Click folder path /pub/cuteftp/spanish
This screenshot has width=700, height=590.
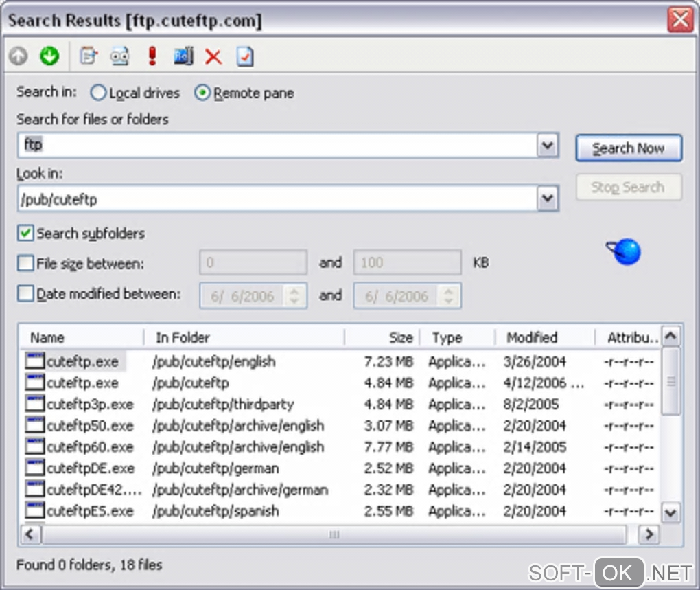[215, 510]
